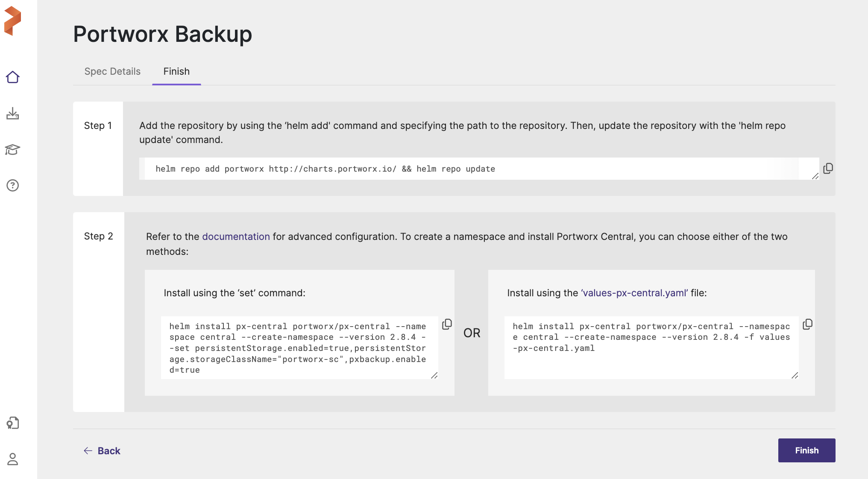Grab the resize handle of step 1 textbox

815,176
